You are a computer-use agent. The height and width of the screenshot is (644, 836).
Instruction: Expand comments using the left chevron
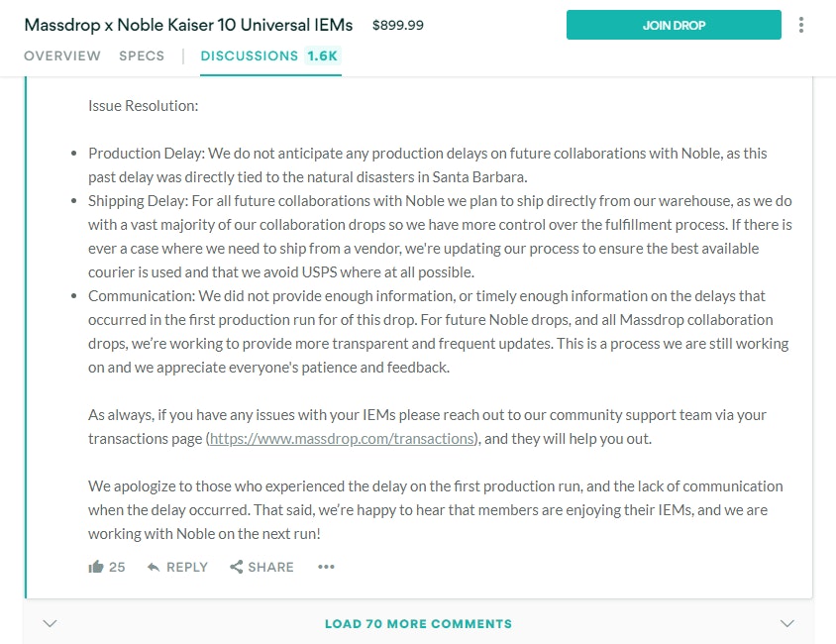(x=51, y=623)
